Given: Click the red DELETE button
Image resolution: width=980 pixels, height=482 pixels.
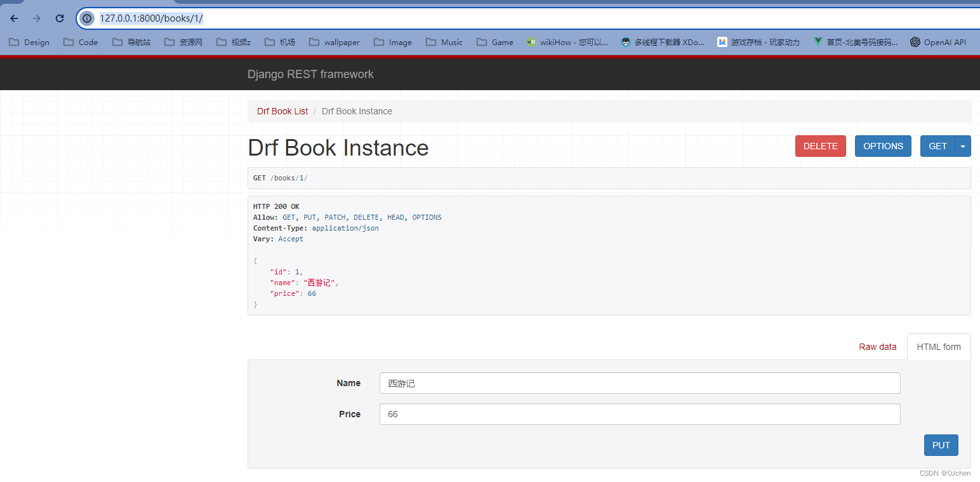Looking at the screenshot, I should pyautogui.click(x=820, y=146).
